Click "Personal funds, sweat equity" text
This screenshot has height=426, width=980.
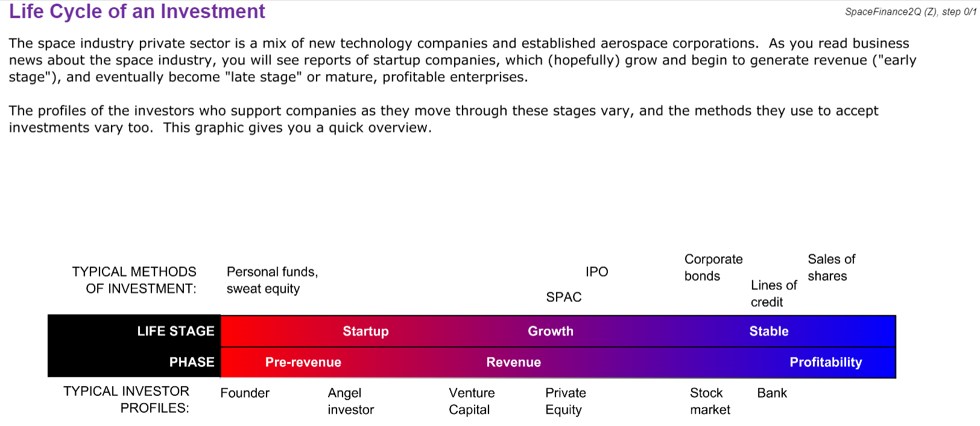[x=272, y=280]
